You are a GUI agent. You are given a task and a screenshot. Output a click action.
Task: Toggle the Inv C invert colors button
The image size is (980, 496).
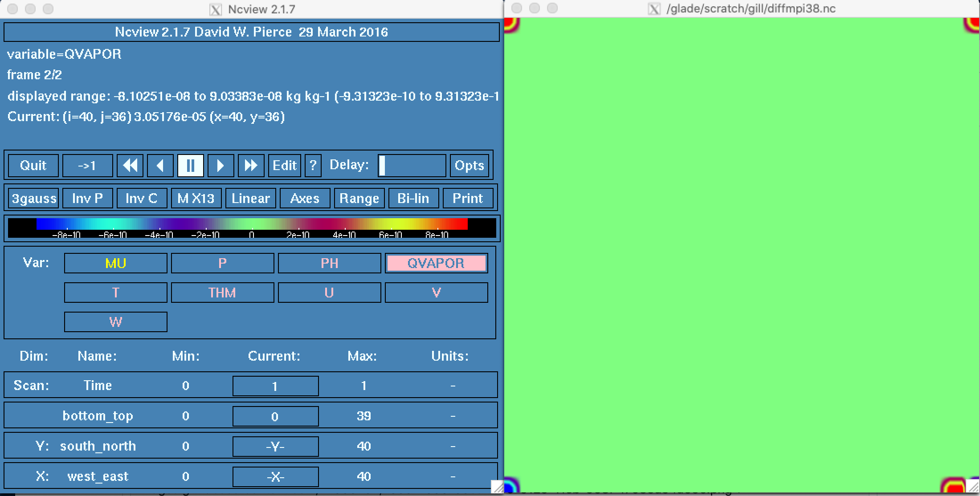pos(142,198)
